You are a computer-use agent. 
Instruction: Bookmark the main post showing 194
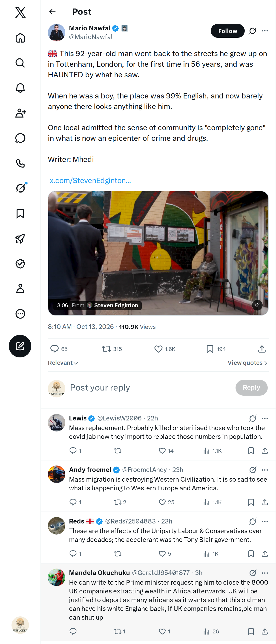coord(216,349)
